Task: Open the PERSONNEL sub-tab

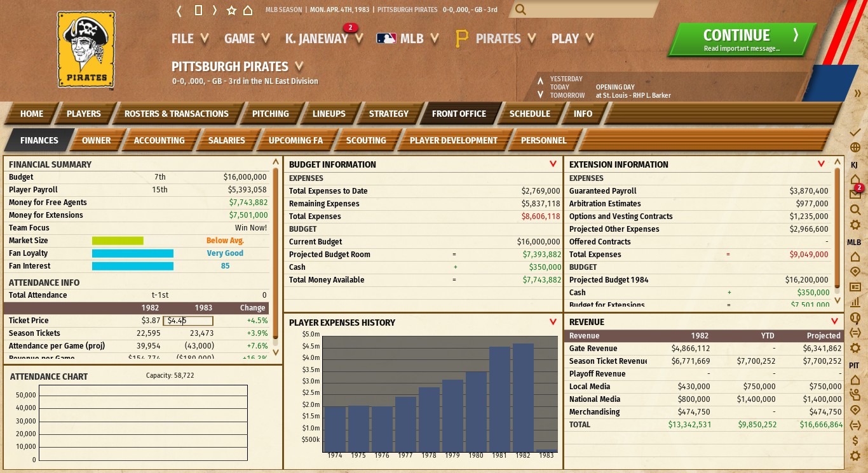Action: [544, 140]
